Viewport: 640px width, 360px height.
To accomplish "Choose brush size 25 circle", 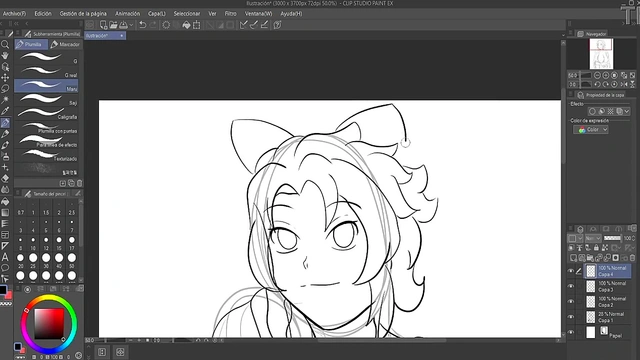I will 33,258.
